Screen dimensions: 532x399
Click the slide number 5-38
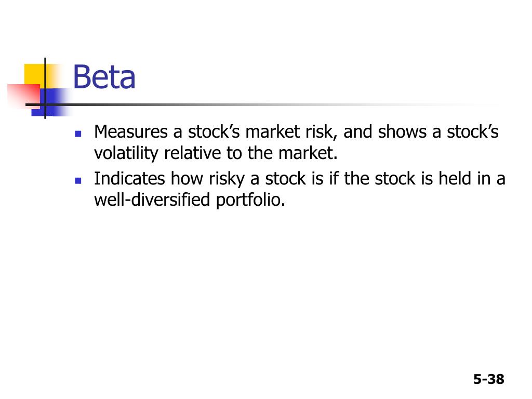point(488,379)
